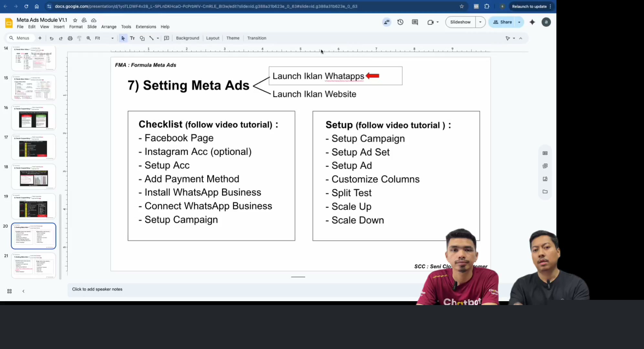644x349 pixels.
Task: Click the Background button
Action: tap(188, 38)
